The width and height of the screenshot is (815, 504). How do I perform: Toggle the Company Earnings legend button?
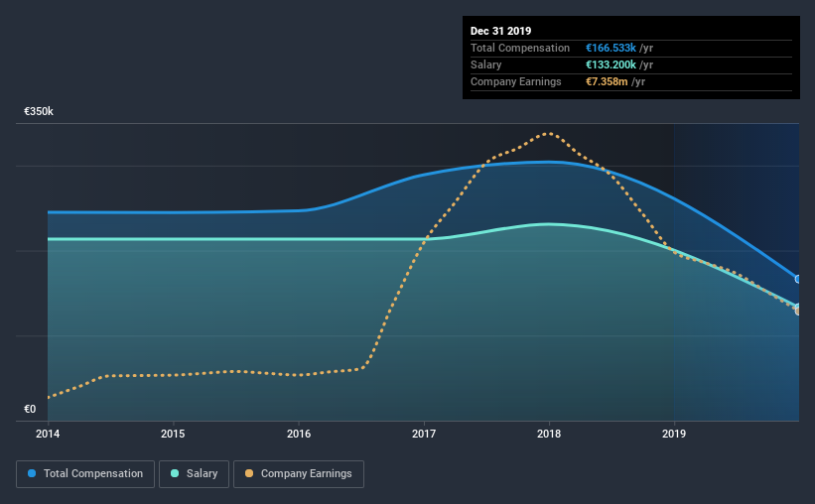[x=299, y=474]
